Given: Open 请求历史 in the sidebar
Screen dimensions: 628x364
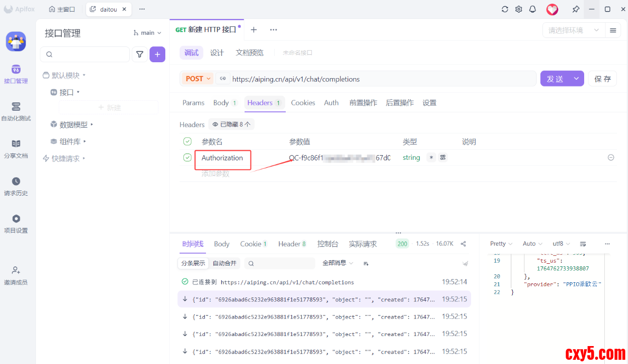Looking at the screenshot, I should click(x=16, y=186).
